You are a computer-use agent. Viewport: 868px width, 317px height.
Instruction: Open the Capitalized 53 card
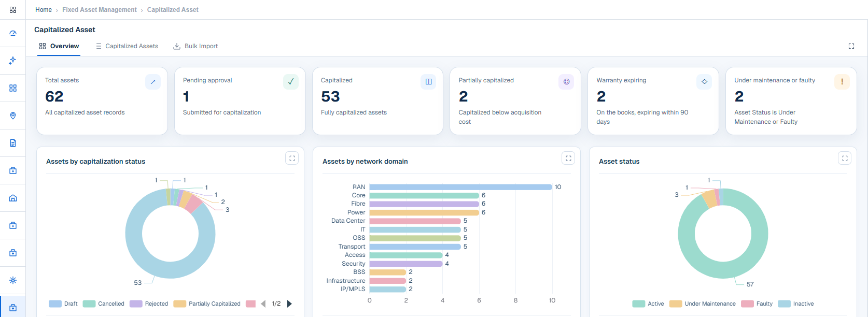pos(377,101)
